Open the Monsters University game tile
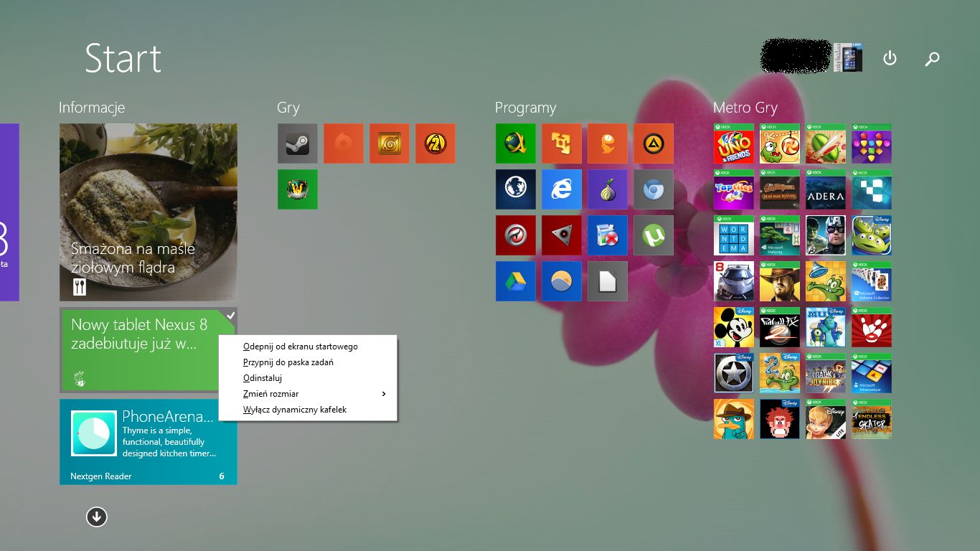 (x=826, y=327)
